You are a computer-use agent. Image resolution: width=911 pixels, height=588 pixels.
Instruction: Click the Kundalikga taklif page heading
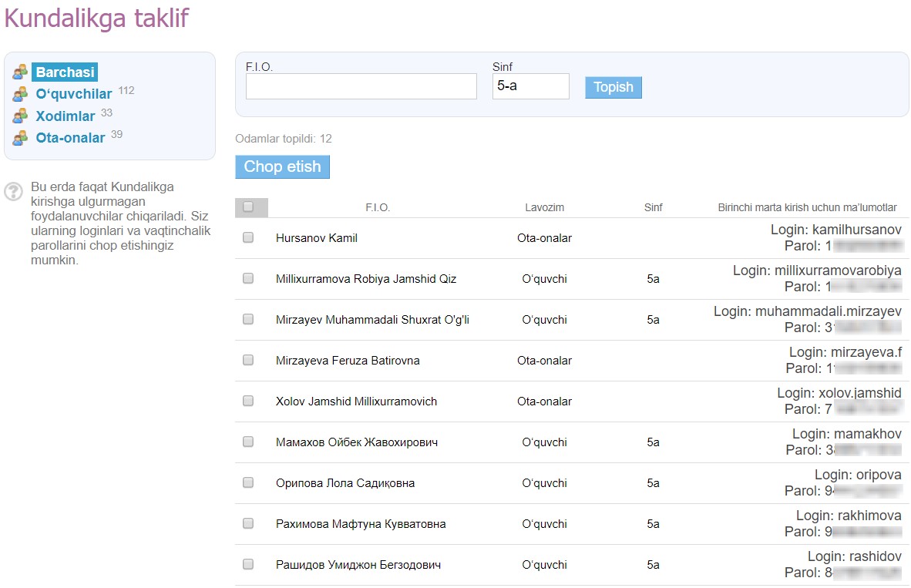click(x=96, y=18)
